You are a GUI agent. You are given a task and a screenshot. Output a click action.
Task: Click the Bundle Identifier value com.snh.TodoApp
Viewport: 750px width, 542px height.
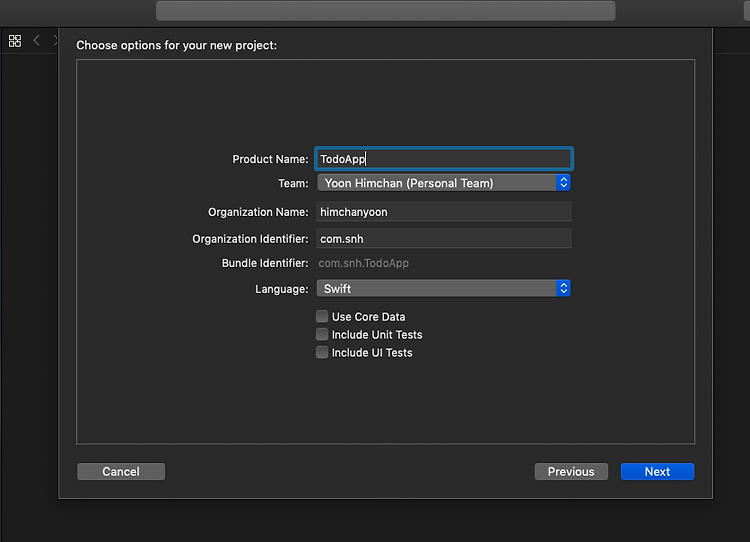click(364, 263)
